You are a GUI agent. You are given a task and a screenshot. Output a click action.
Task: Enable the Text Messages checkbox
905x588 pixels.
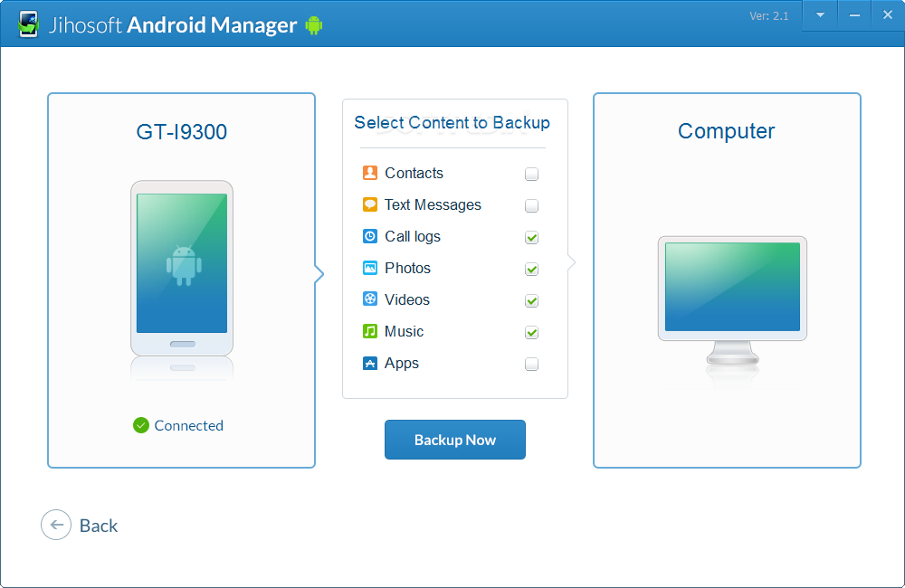tap(531, 205)
